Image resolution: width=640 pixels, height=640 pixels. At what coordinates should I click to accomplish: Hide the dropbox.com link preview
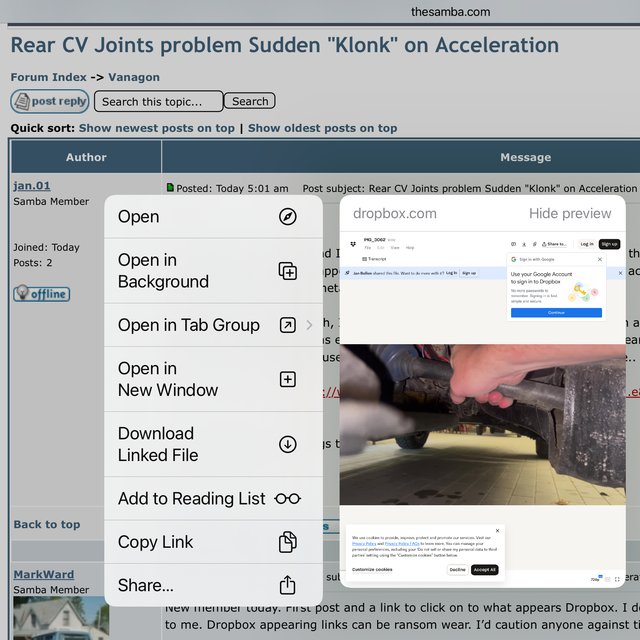click(570, 213)
